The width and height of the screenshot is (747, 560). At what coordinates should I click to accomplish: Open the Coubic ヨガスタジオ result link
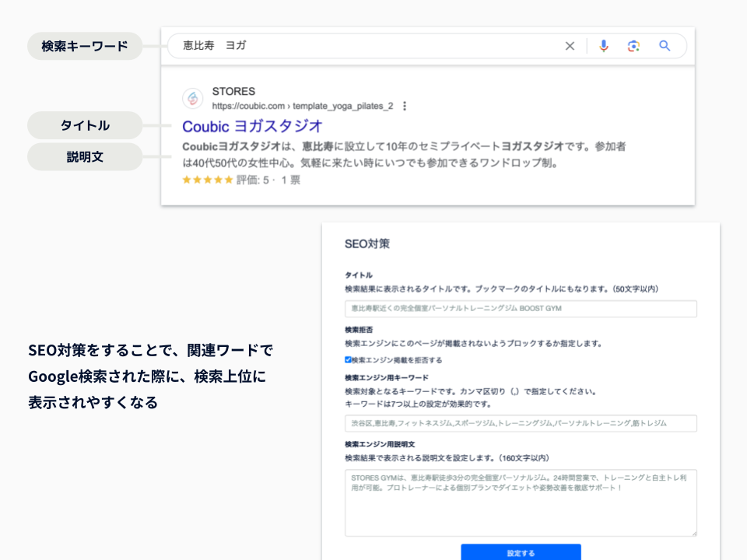coord(252,126)
